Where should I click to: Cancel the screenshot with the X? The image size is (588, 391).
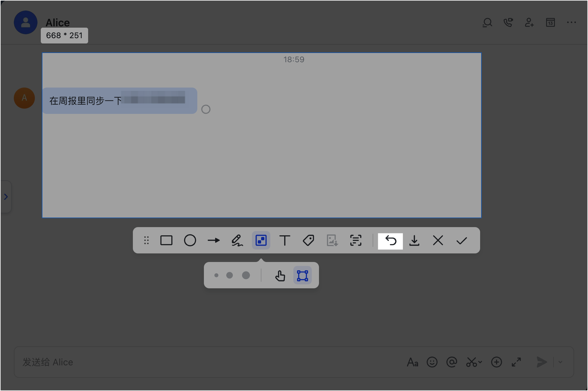(438, 241)
